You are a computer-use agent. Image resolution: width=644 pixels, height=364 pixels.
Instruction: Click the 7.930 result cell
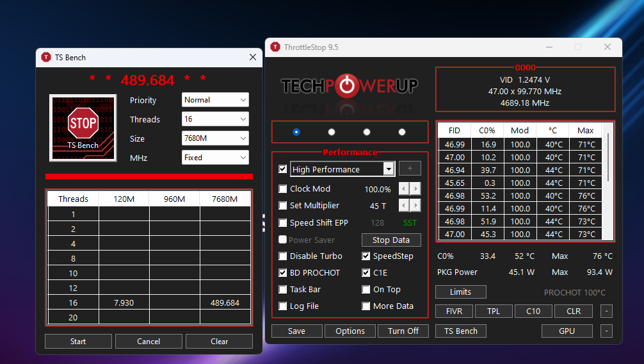124,303
